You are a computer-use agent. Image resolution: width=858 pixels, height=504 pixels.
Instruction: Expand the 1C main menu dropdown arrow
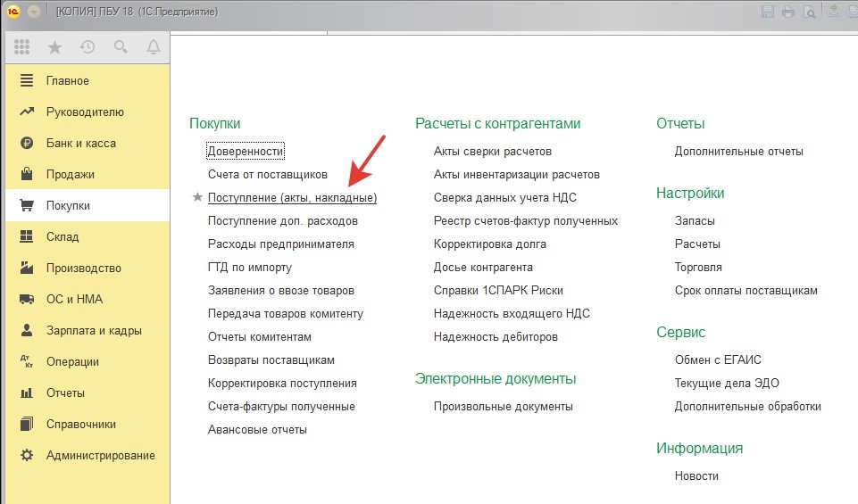[x=34, y=12]
